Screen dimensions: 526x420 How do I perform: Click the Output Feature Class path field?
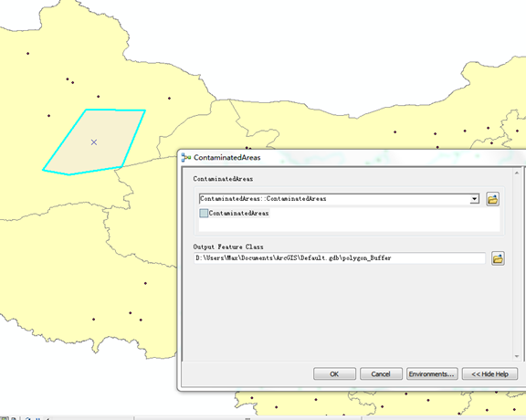tap(340, 258)
